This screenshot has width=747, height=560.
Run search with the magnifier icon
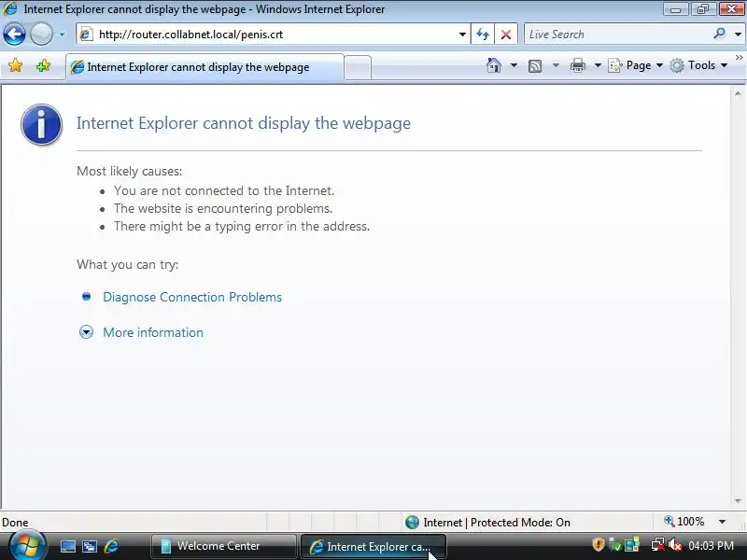(x=719, y=34)
